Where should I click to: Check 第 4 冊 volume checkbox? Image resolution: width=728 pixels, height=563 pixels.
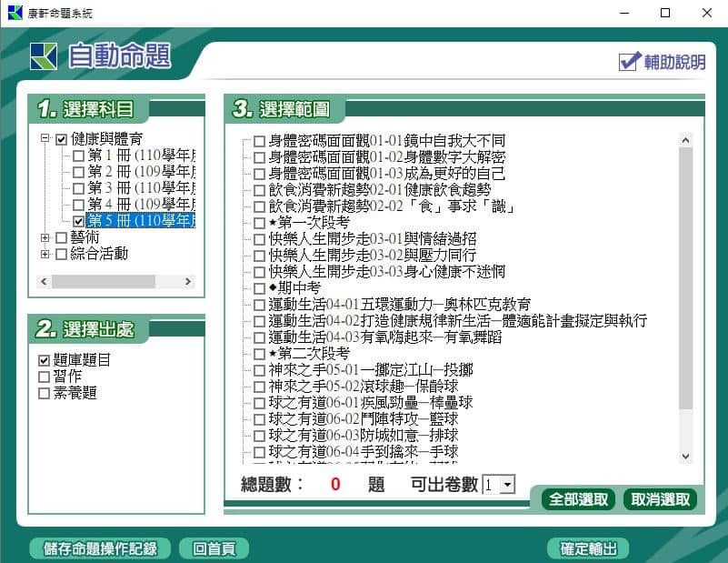(78, 205)
